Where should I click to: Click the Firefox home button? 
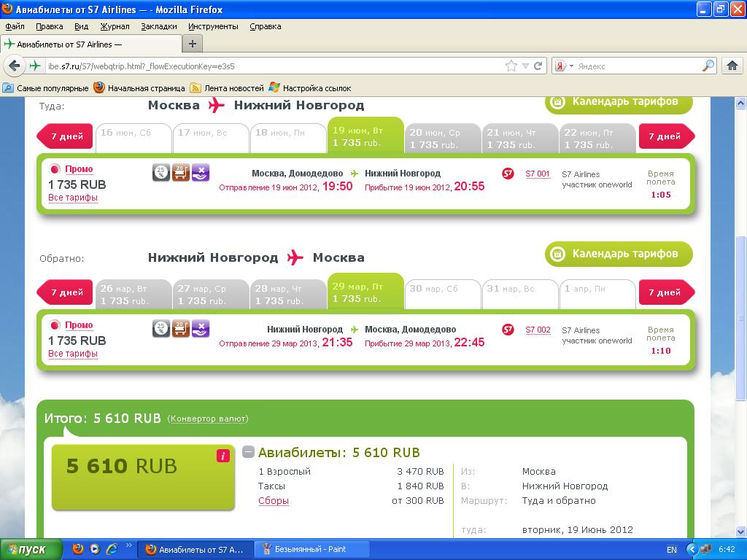click(x=732, y=66)
